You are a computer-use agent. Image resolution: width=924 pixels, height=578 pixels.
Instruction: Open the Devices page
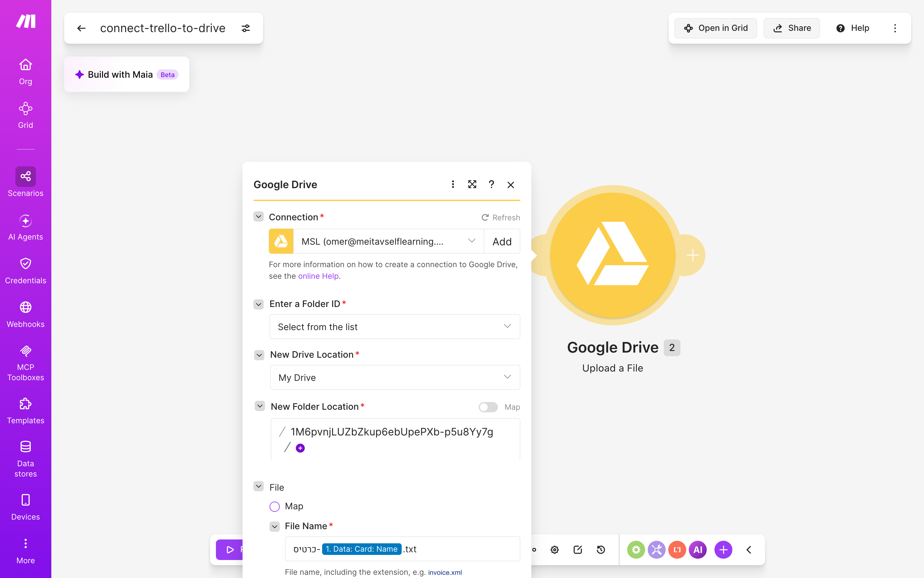pyautogui.click(x=26, y=507)
